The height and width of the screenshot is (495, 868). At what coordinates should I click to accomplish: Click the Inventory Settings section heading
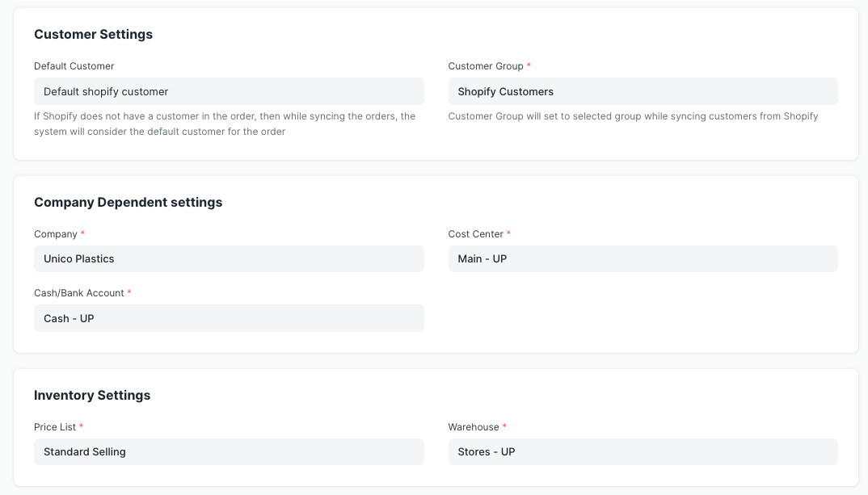point(91,395)
